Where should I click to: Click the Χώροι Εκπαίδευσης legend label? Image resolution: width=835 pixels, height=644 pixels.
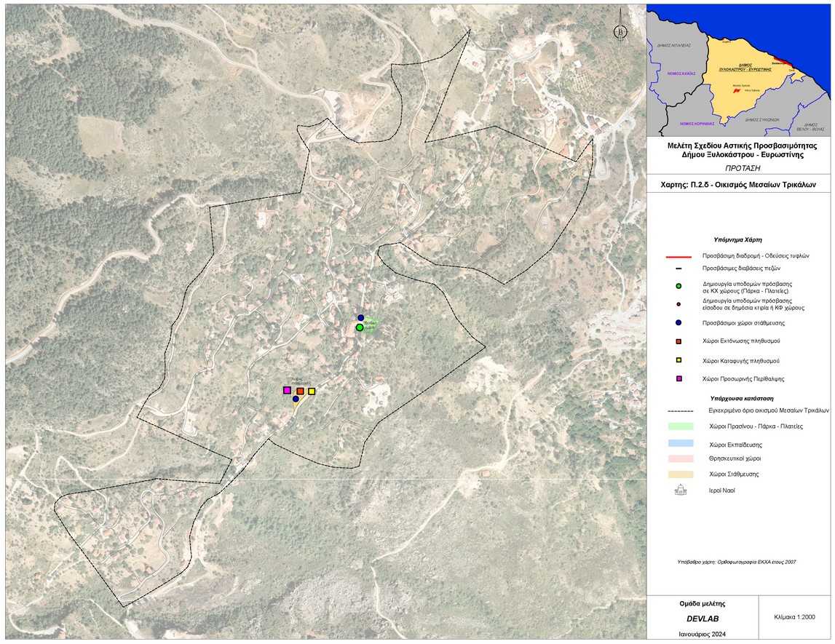[735, 445]
